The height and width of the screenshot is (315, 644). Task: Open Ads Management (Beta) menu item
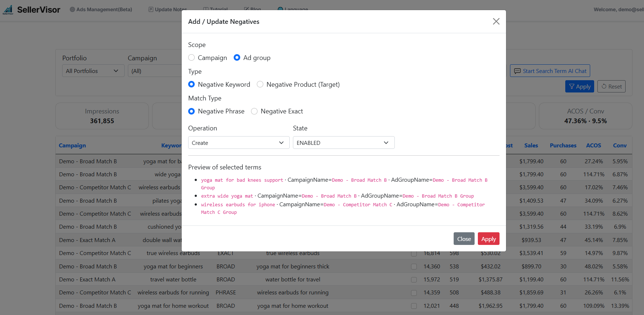click(101, 9)
